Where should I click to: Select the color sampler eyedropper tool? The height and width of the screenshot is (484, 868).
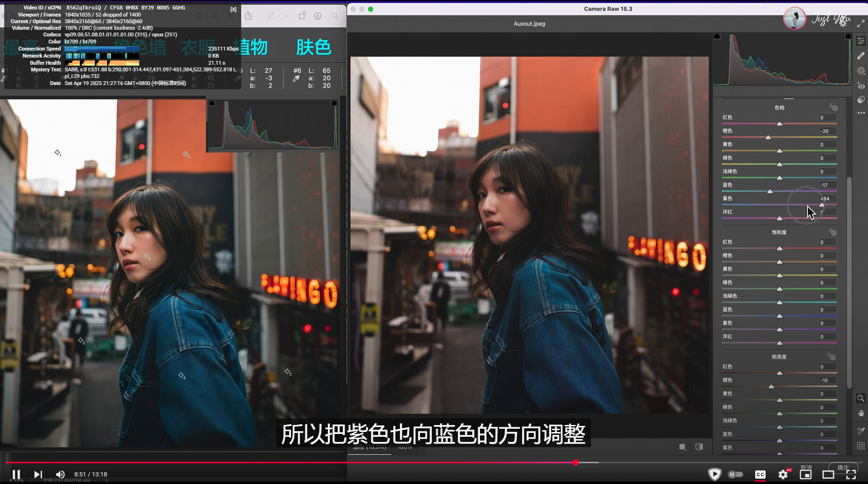coord(861,431)
